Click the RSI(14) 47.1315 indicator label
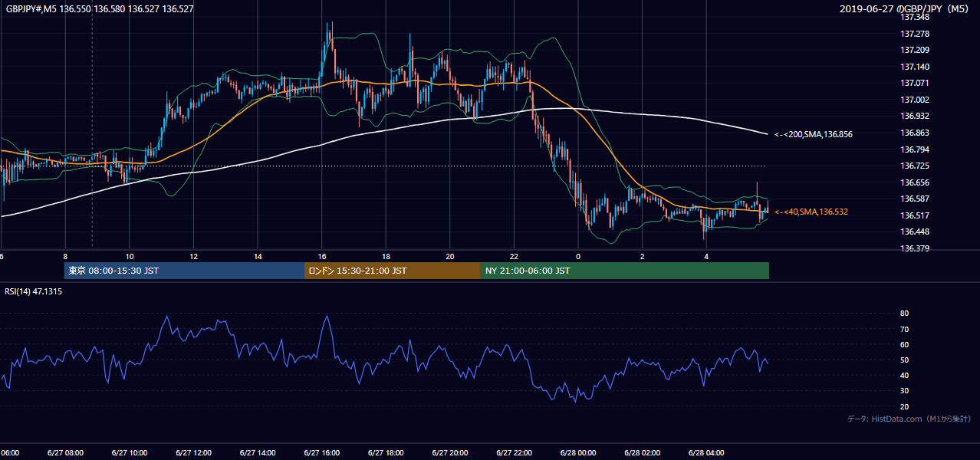This screenshot has width=980, height=460. [x=34, y=291]
